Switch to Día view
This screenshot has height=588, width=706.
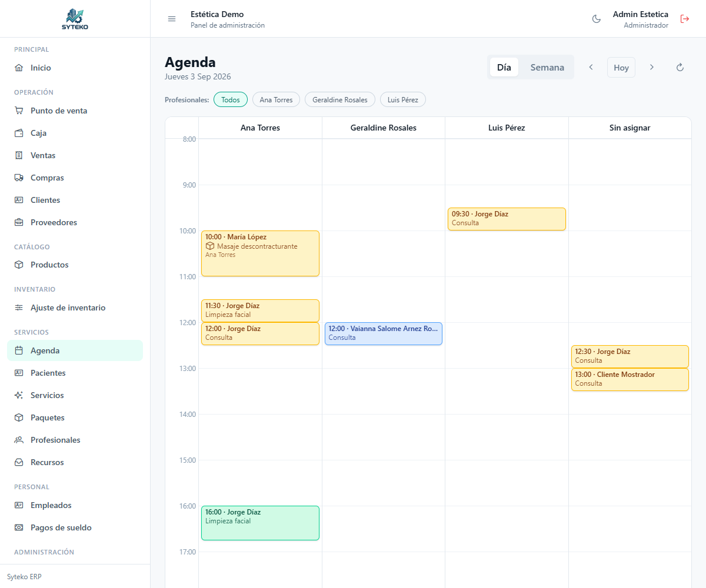pos(504,67)
